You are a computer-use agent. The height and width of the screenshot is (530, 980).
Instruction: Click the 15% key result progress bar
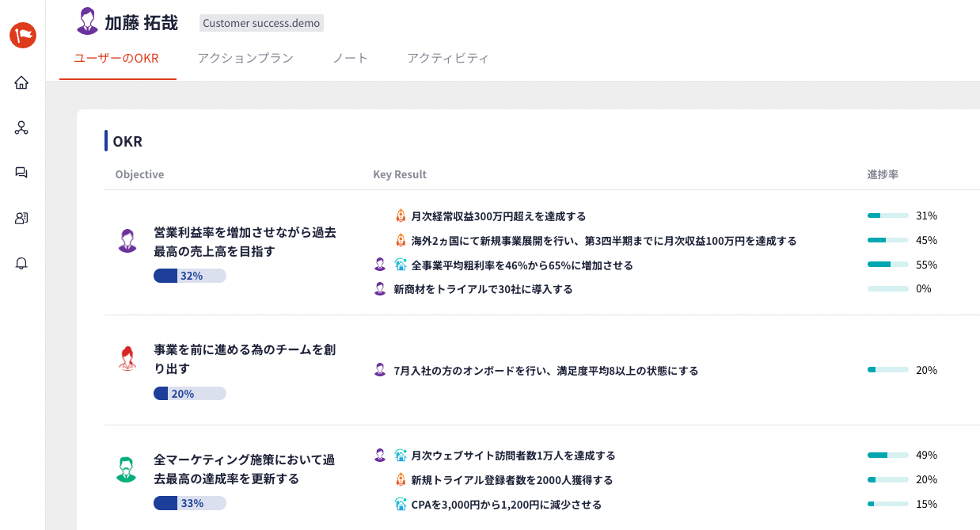point(887,504)
